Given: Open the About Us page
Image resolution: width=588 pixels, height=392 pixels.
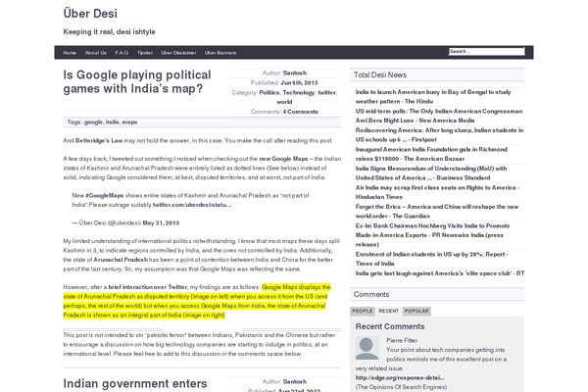Looking at the screenshot, I should pyautogui.click(x=96, y=53).
